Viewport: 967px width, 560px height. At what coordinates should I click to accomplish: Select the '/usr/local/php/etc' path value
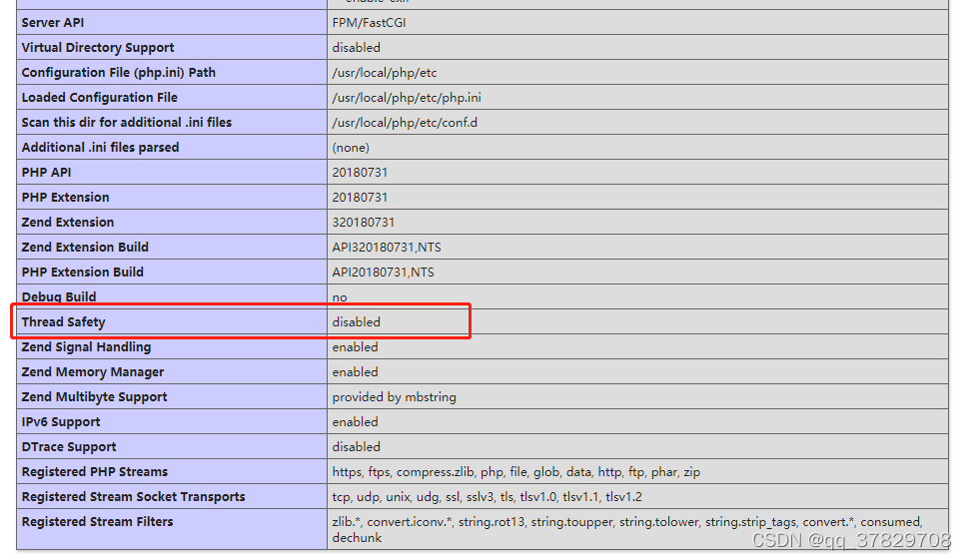tap(385, 73)
